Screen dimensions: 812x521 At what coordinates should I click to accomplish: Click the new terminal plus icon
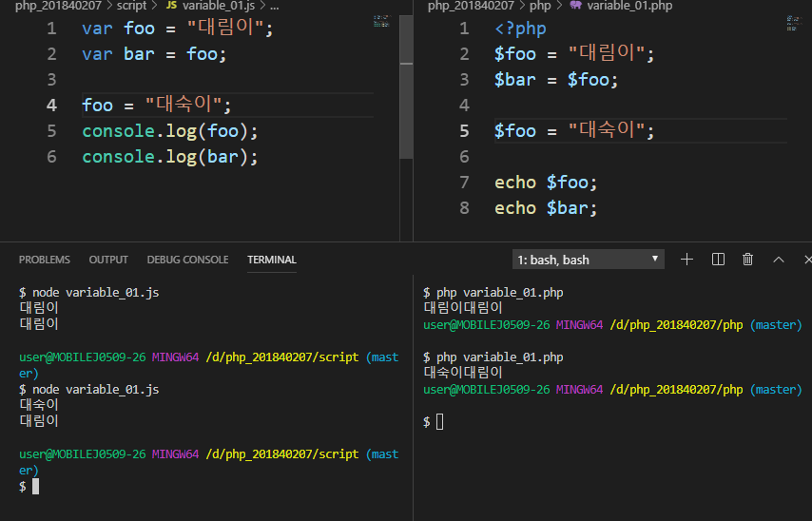pyautogui.click(x=686, y=260)
